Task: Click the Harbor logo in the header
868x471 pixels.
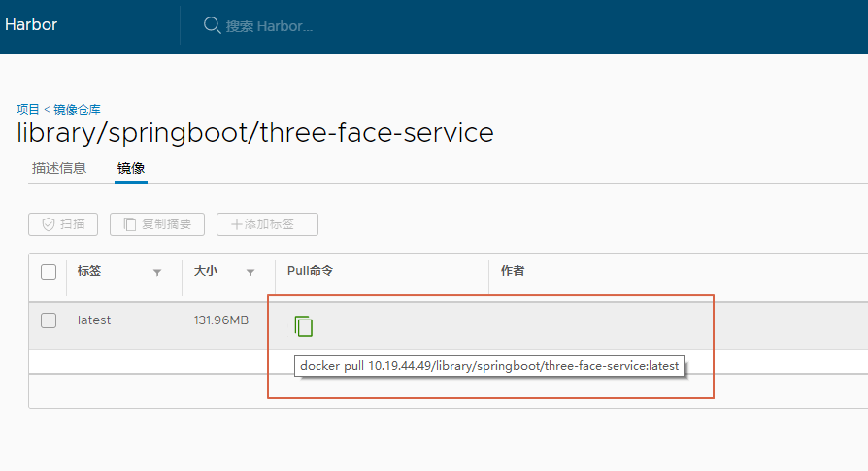Action: [31, 25]
